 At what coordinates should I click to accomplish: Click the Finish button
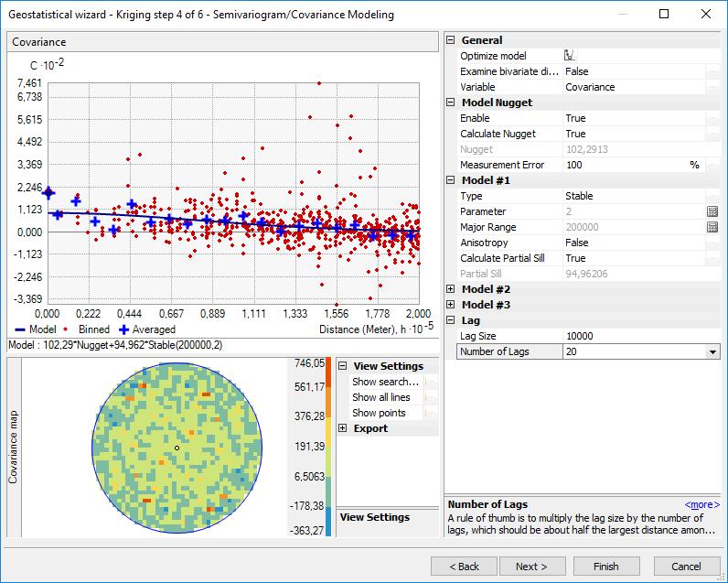[606, 567]
